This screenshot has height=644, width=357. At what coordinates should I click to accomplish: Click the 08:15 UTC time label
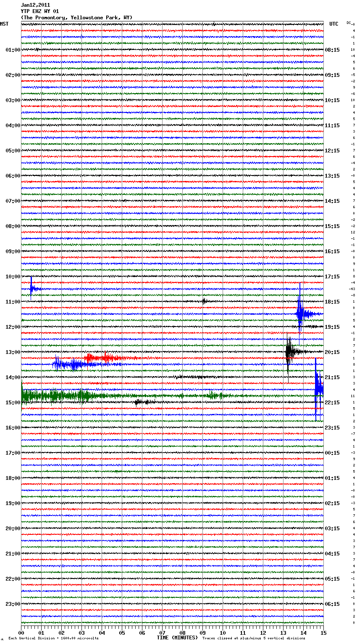(332, 50)
